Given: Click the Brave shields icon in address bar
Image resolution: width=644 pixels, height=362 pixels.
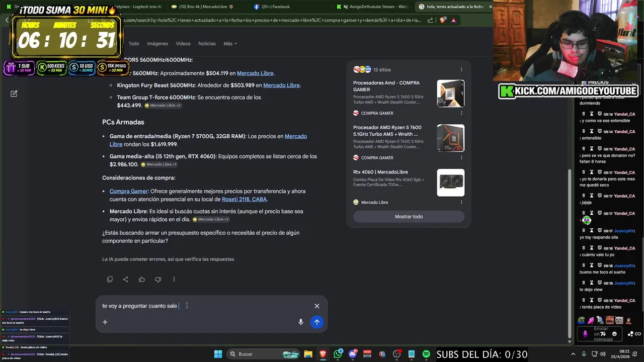Looking at the screenshot, I should click(443, 20).
